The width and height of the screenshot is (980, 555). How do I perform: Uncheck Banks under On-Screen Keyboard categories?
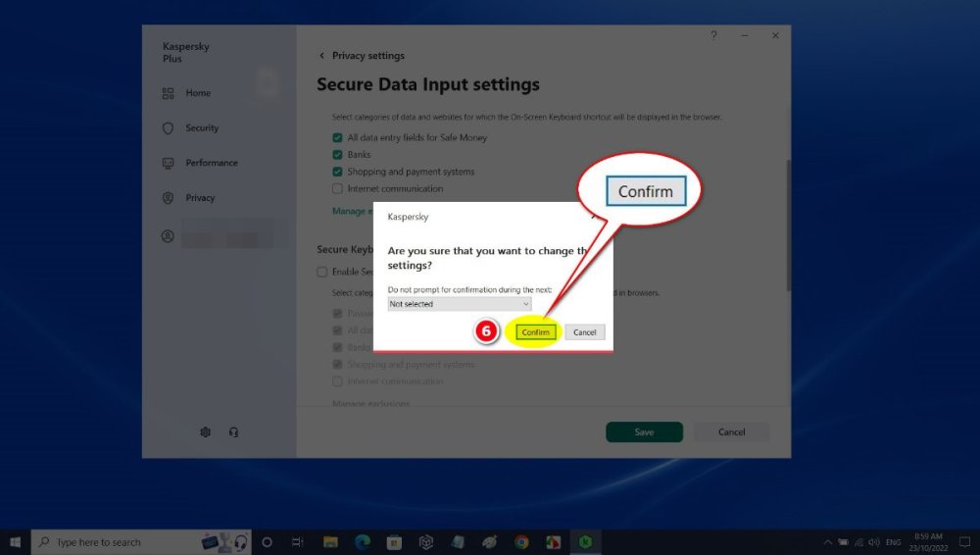tap(337, 155)
